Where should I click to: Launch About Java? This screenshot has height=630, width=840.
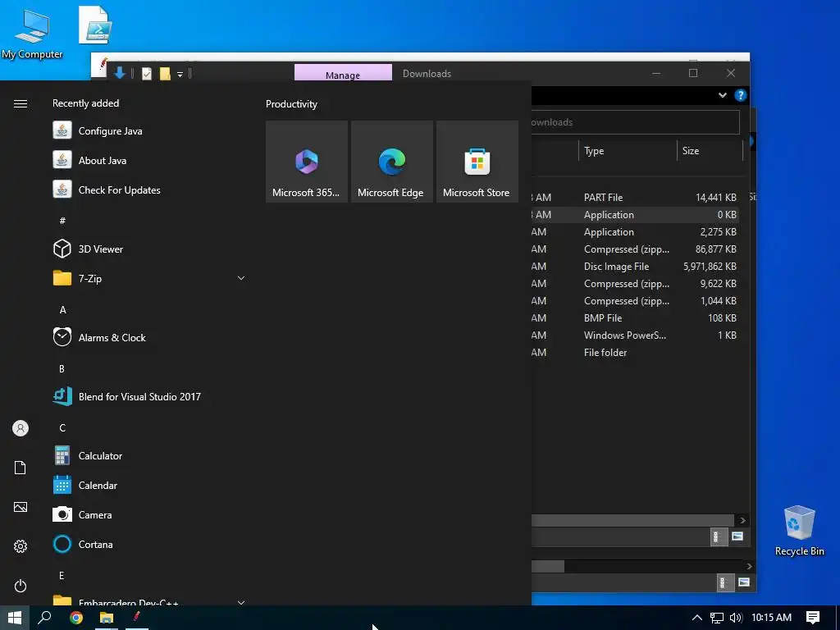[150, 160]
